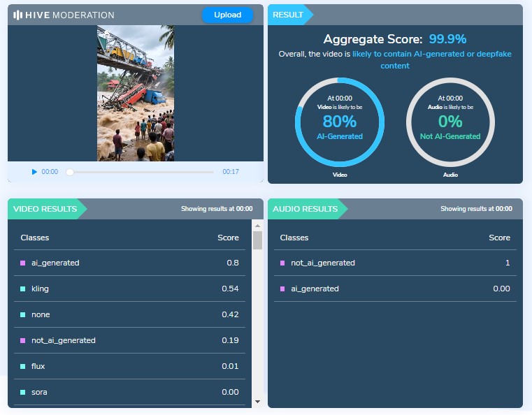Click the ai_generated purple square in video results
This screenshot has width=532, height=415.
click(23, 263)
